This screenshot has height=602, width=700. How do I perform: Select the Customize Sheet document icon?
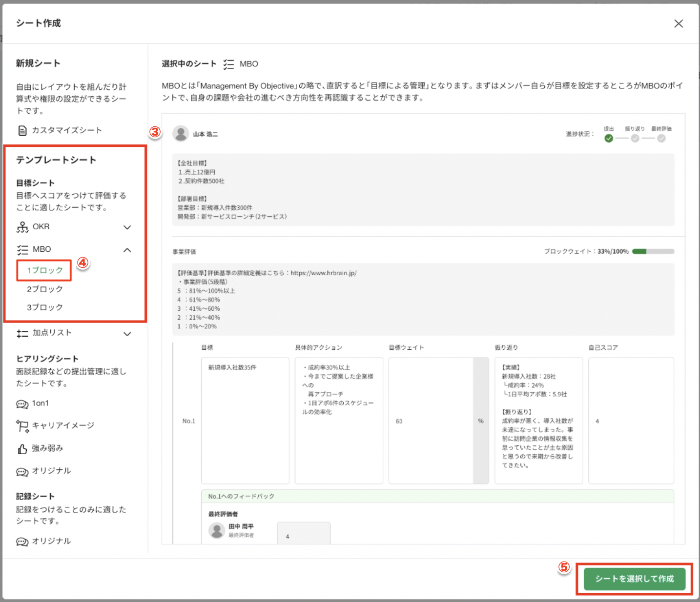(x=22, y=131)
